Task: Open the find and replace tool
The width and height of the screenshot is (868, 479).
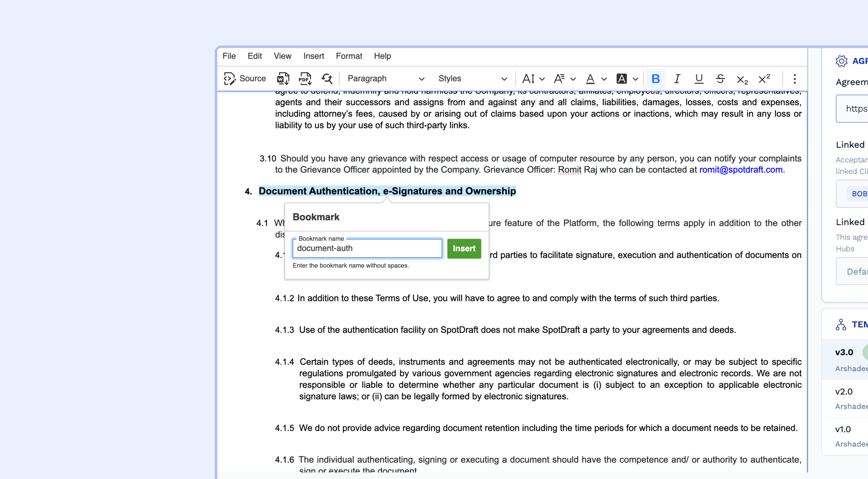Action: (x=327, y=79)
